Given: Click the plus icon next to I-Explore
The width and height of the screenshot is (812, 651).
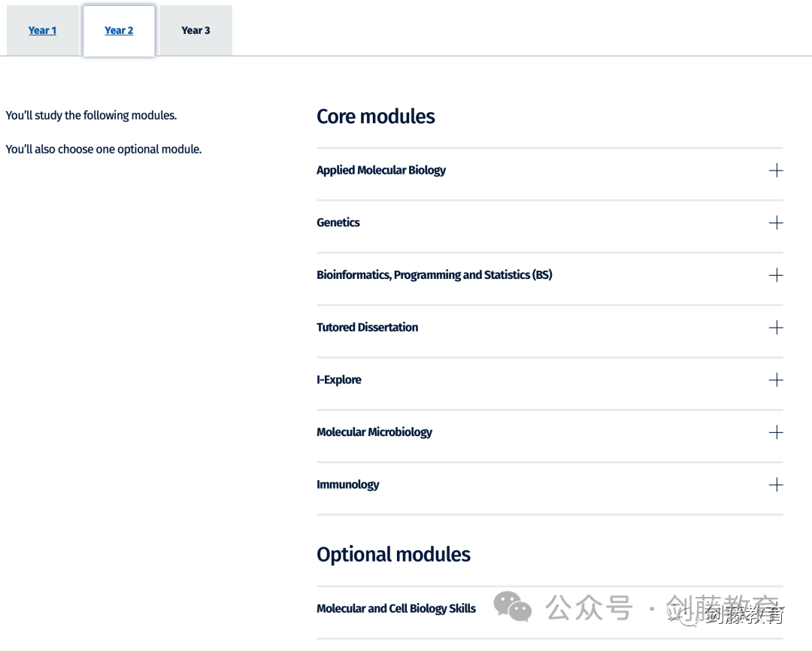Looking at the screenshot, I should click(776, 380).
